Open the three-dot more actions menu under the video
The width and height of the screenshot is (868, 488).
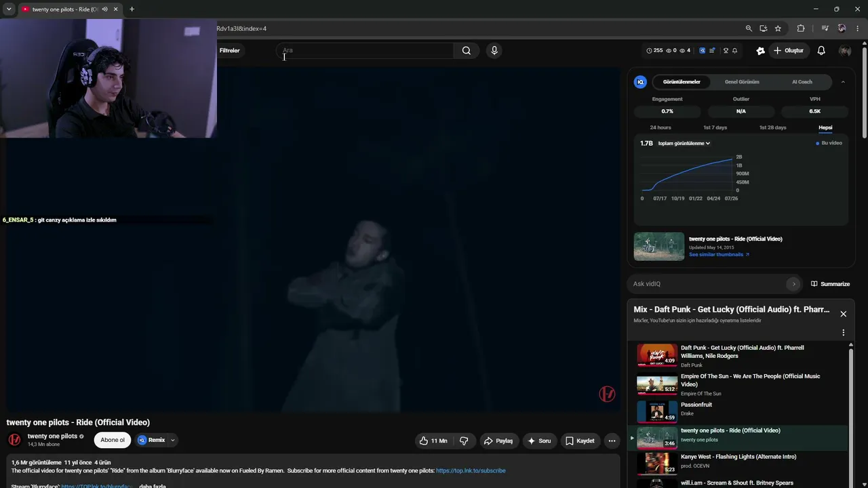click(x=612, y=441)
